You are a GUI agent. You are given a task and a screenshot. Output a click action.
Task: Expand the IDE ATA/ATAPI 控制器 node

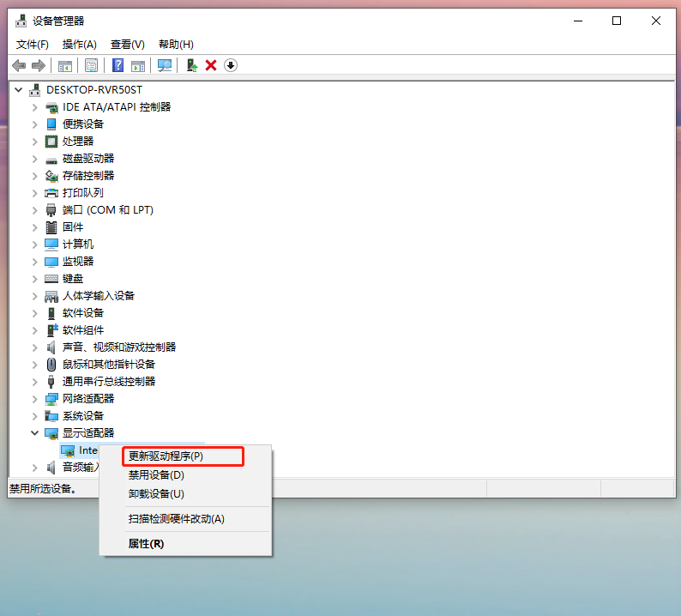point(35,107)
